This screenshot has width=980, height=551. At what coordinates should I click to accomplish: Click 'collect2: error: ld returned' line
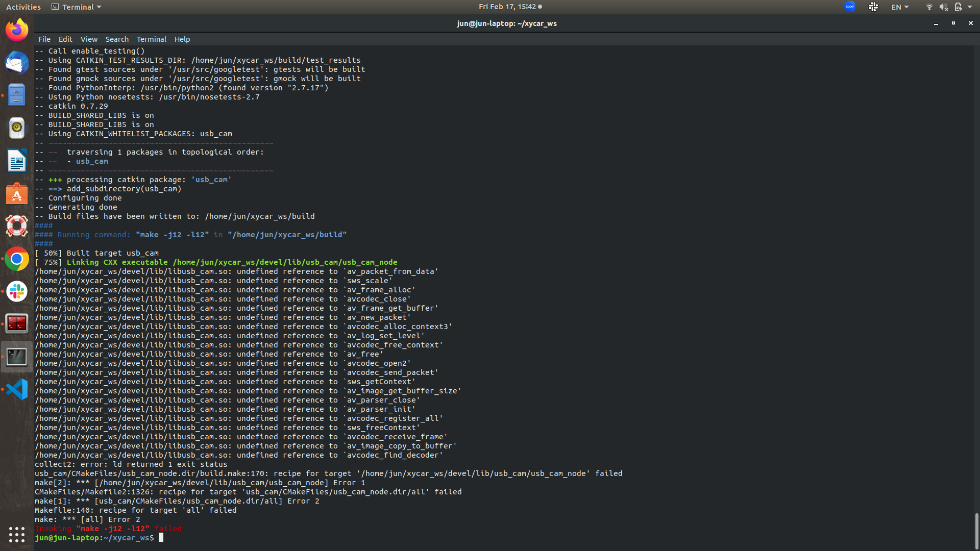pyautogui.click(x=131, y=464)
